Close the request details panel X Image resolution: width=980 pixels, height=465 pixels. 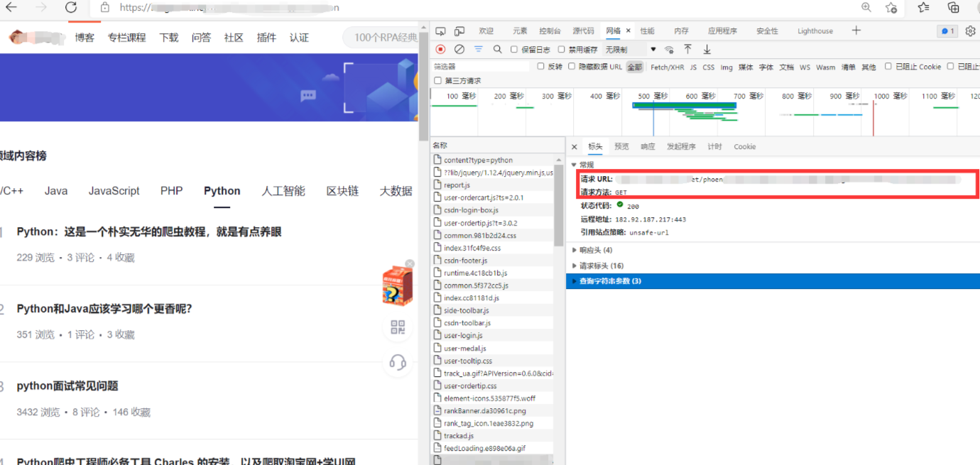click(575, 147)
